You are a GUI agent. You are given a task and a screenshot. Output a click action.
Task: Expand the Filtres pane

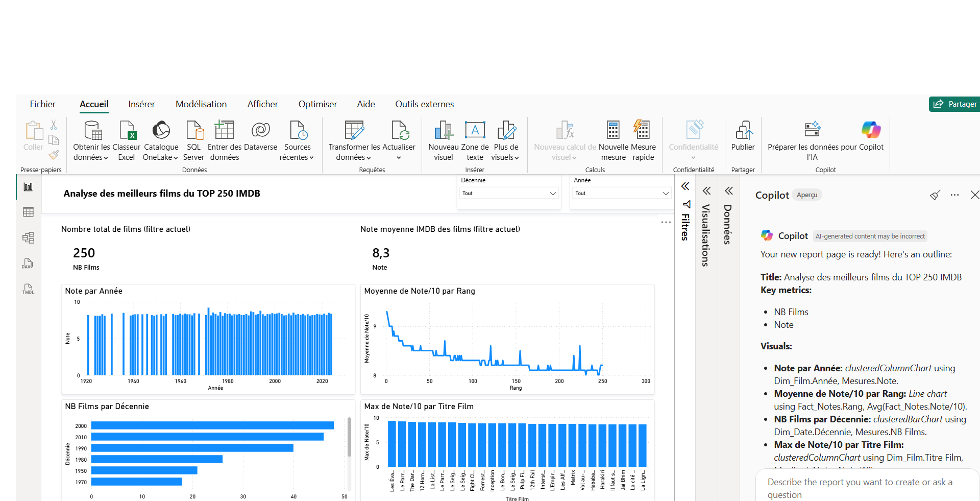tap(685, 186)
